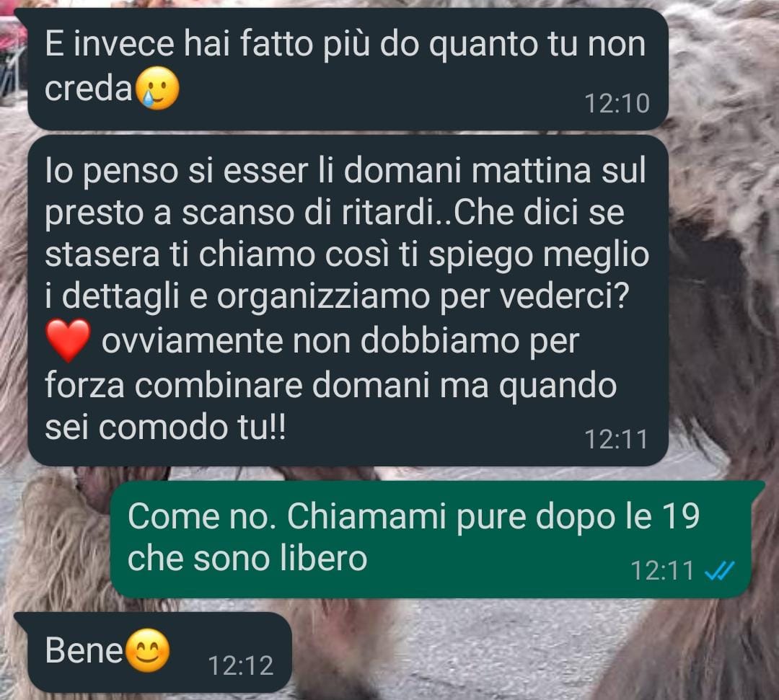Viewport: 779px width, 700px height.
Task: Tap the 12:12 timestamp
Action: point(241,665)
